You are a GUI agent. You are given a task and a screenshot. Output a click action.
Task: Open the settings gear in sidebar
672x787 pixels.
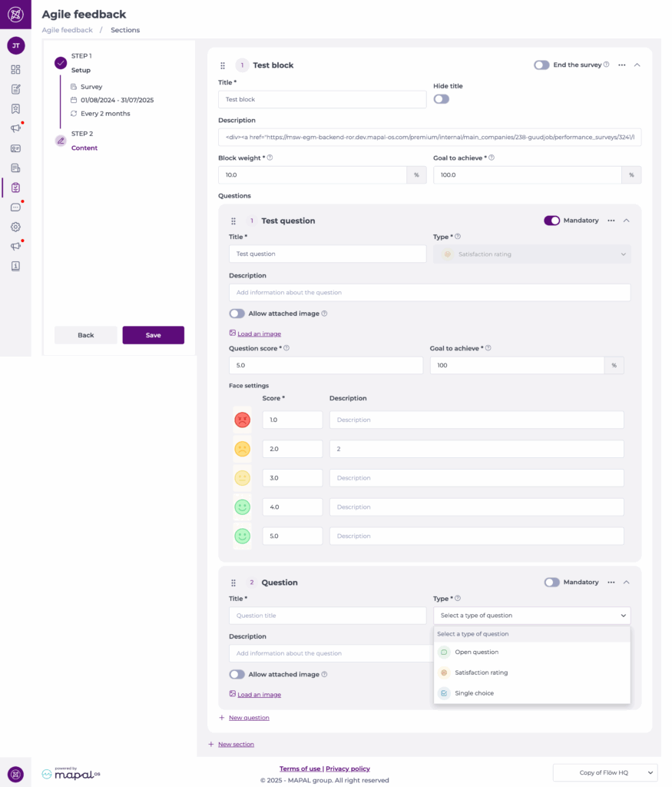[15, 227]
